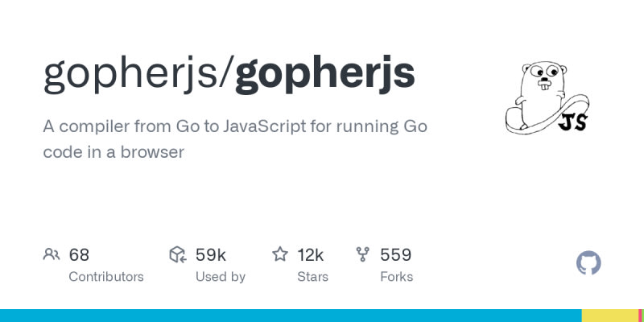Click the blue segment of language bar
Image resolution: width=644 pixels, height=322 pixels.
tap(290, 316)
